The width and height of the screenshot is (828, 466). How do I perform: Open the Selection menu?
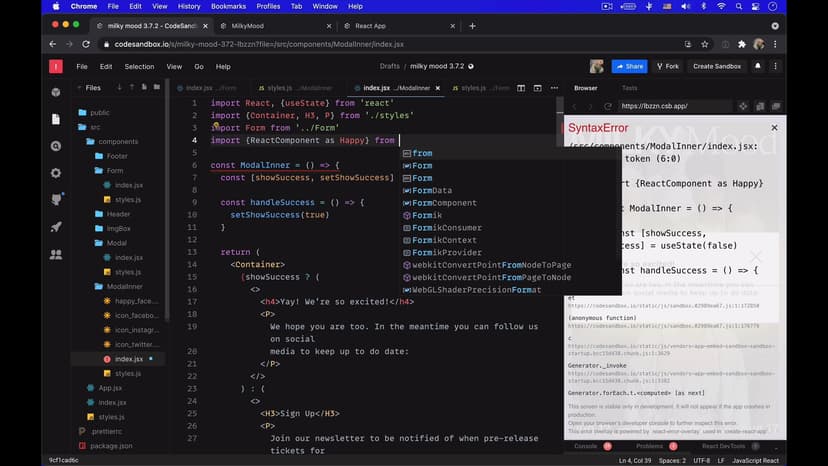coord(139,67)
